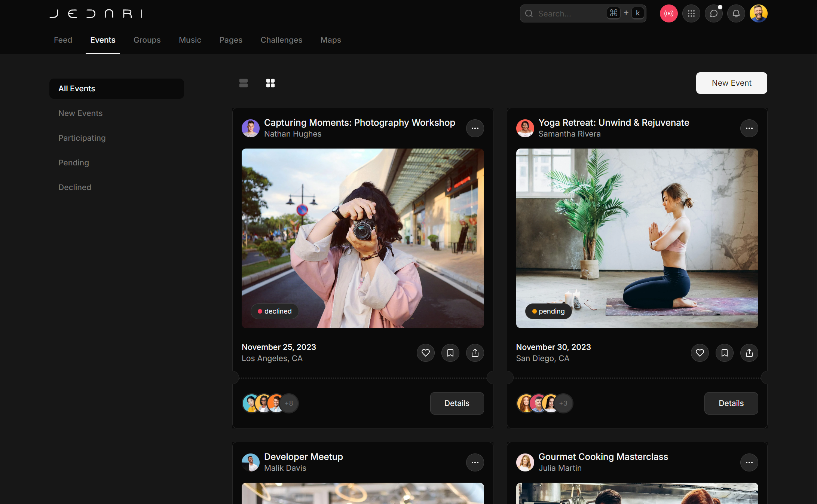The height and width of the screenshot is (504, 817).
Task: Click the location Los Angeles, CA
Action: pos(272,358)
